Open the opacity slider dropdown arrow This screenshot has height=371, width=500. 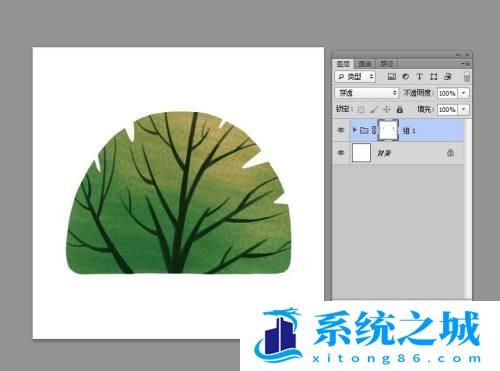pyautogui.click(x=464, y=93)
